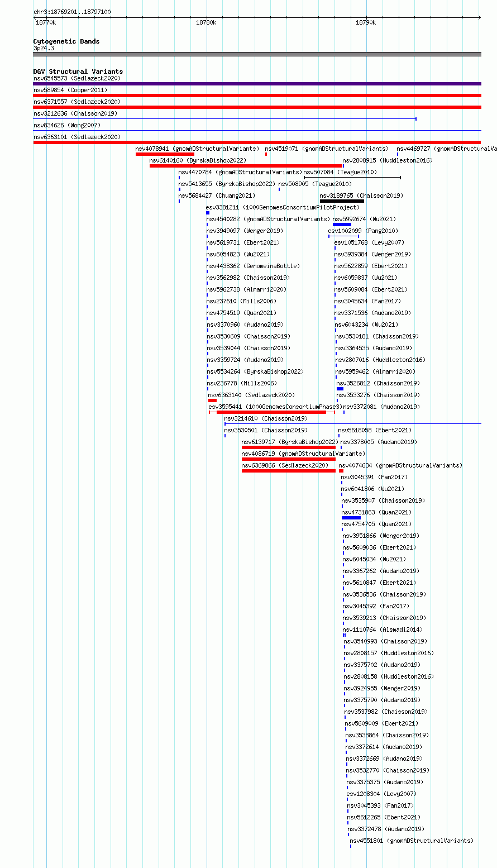Screen dimensions: 497x868
Task: Click nsv3372478 (Audano2019) label
Action: coord(386,829)
